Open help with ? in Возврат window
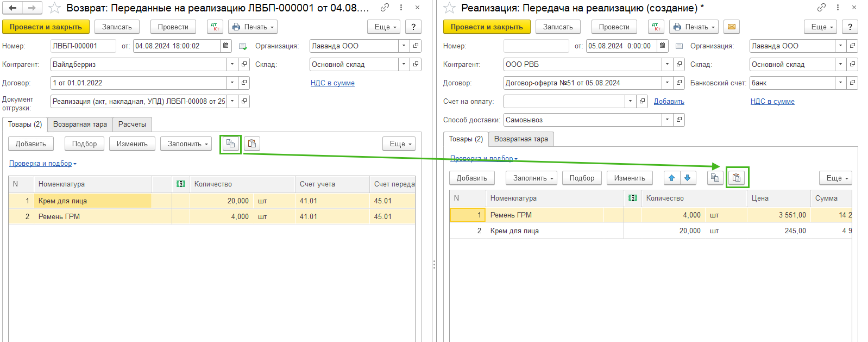This screenshot has width=868, height=342. [x=413, y=27]
